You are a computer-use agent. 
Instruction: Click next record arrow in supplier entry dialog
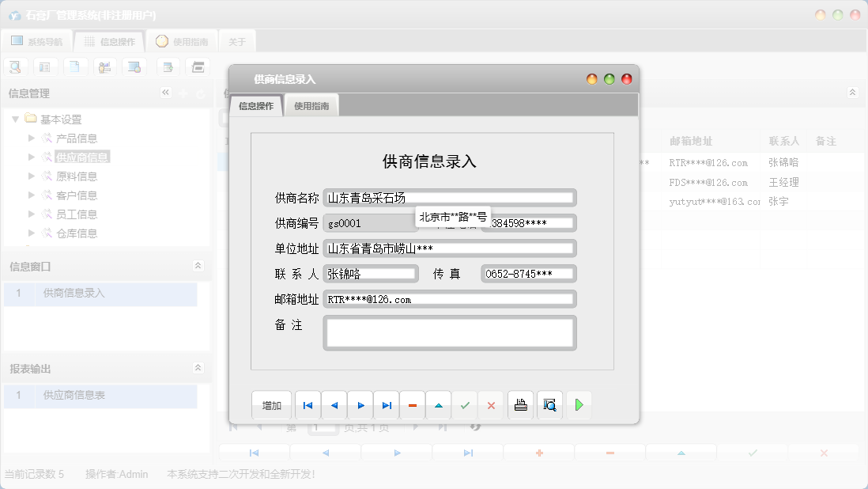click(x=360, y=405)
